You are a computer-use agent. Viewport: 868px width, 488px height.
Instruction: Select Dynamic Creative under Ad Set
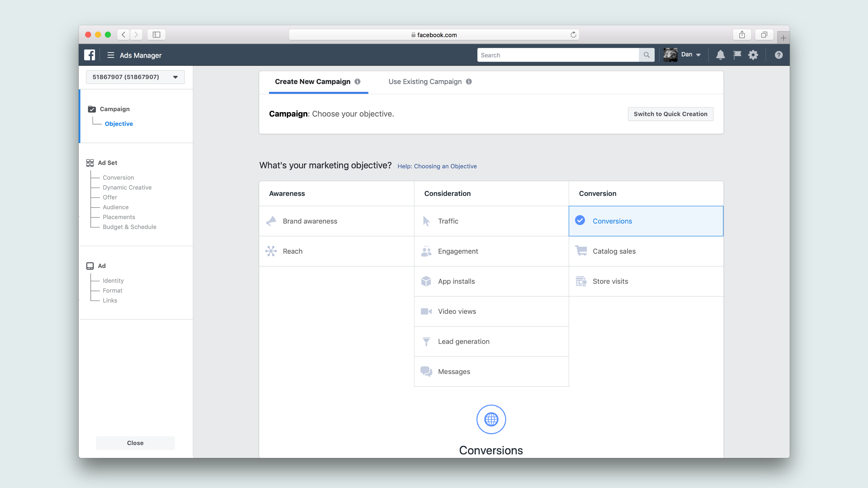tap(127, 187)
